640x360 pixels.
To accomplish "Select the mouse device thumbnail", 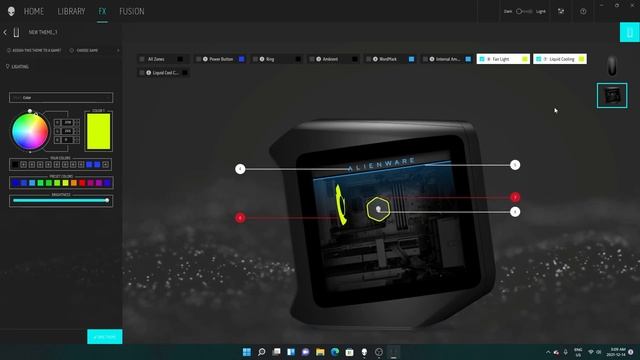I will [x=612, y=65].
